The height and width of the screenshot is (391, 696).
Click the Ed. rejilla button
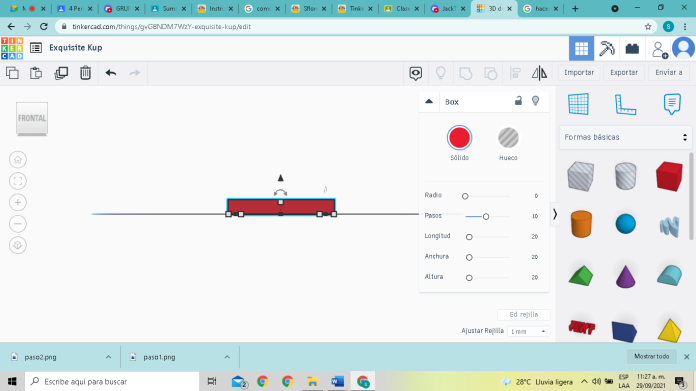[523, 315]
